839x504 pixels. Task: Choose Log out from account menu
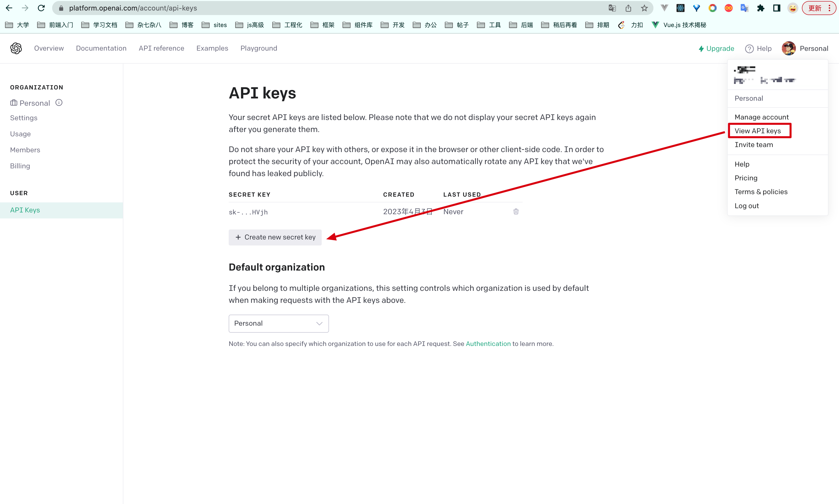746,205
